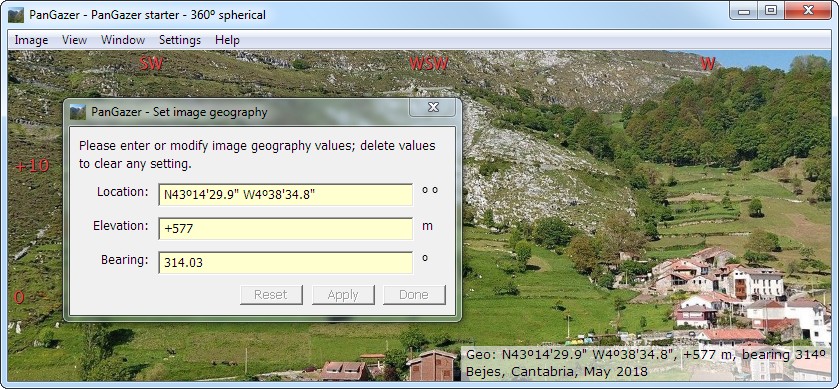
Task: Maximize the PanGazer main window
Action: 771,11
